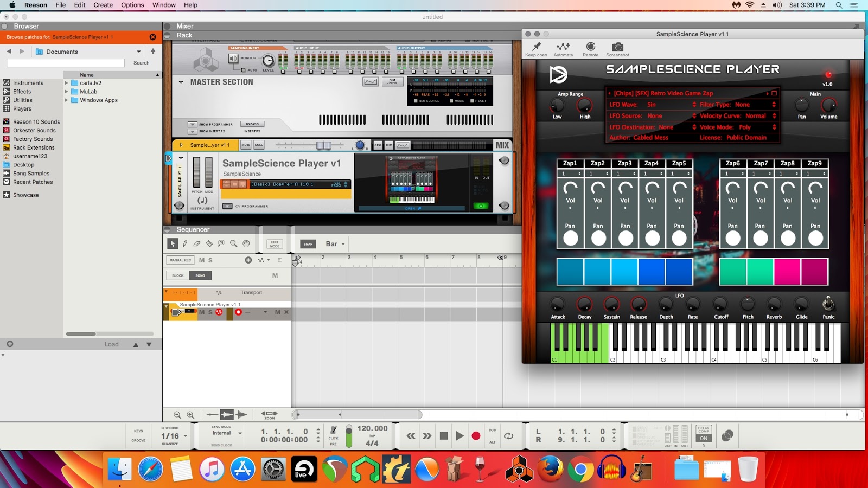Open the Help menu
Screen dimensions: 868x488
pyautogui.click(x=190, y=5)
